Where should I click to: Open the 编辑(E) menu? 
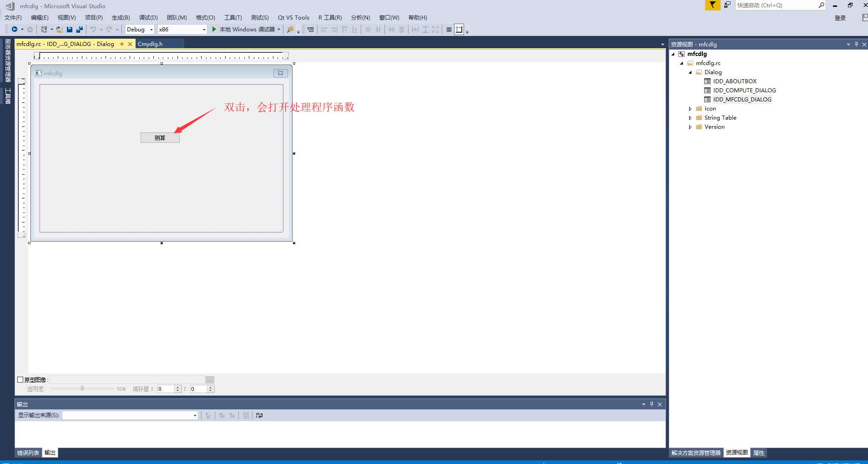point(40,18)
